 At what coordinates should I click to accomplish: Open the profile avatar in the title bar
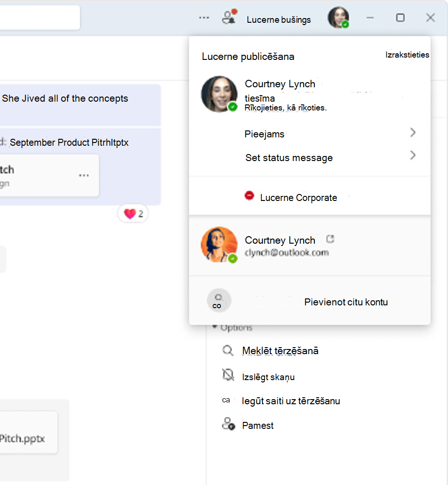coord(339,18)
